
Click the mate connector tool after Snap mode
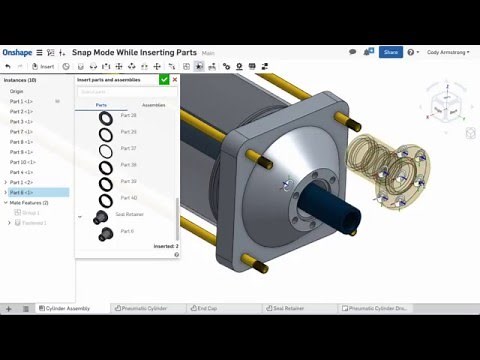click(212, 67)
